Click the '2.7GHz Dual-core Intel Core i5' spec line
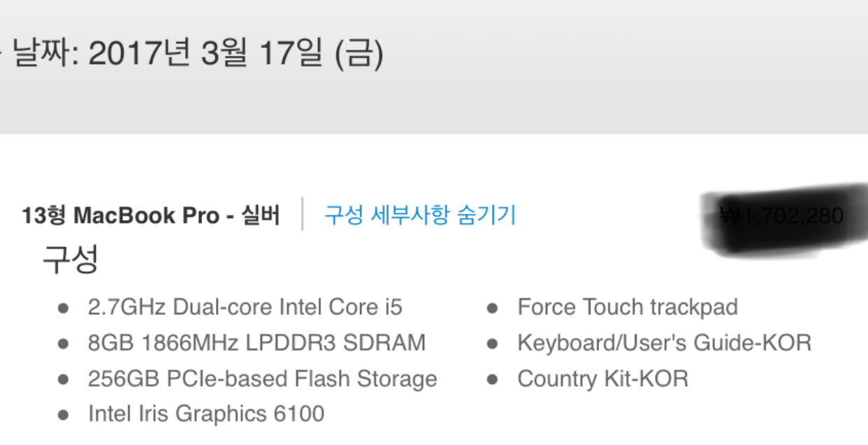 pos(245,307)
